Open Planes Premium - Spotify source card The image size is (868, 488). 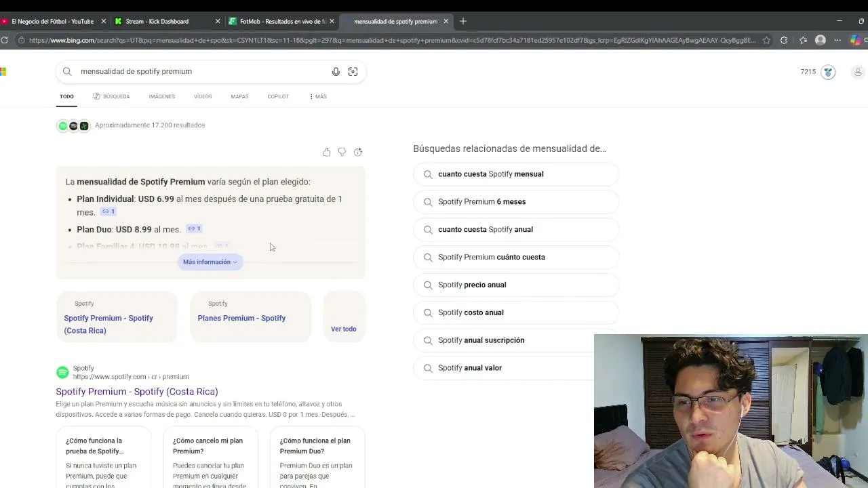[250, 317]
